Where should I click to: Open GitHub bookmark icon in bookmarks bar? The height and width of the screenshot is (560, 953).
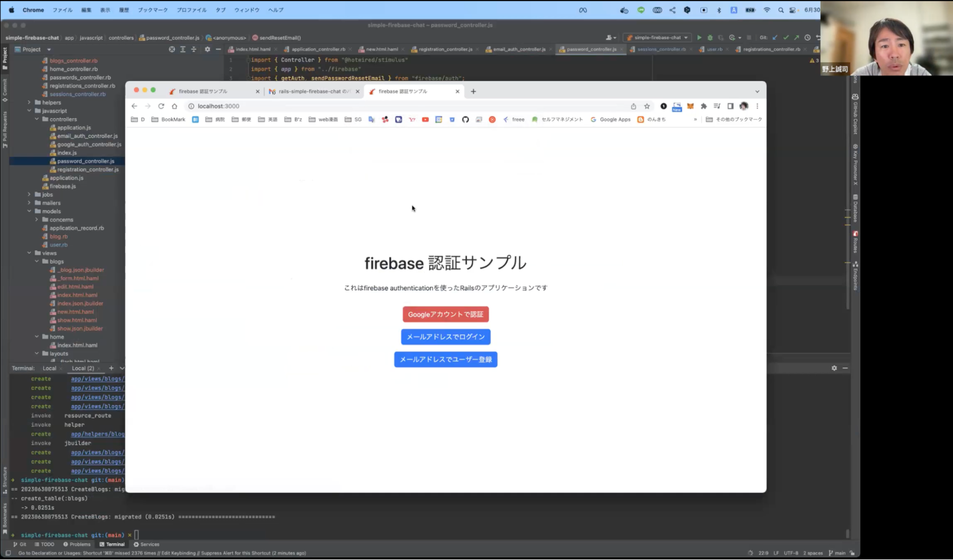pos(465,120)
